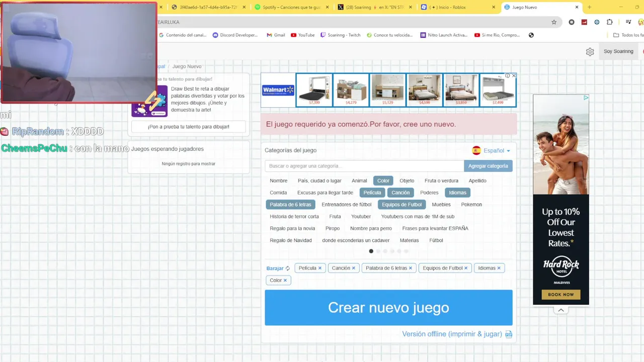Open the Si me Río, Compro bookmark
Viewport: 644px width, 362px height.
coord(497,35)
